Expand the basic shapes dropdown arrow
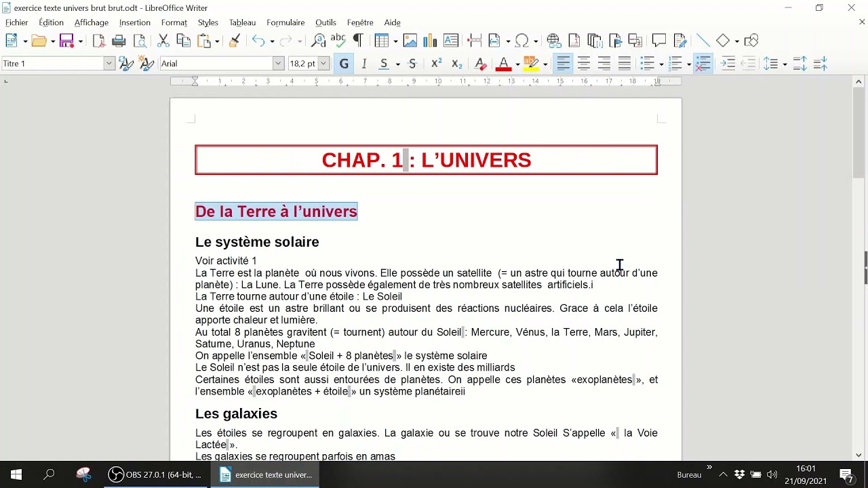The height and width of the screenshot is (488, 868). tap(736, 41)
